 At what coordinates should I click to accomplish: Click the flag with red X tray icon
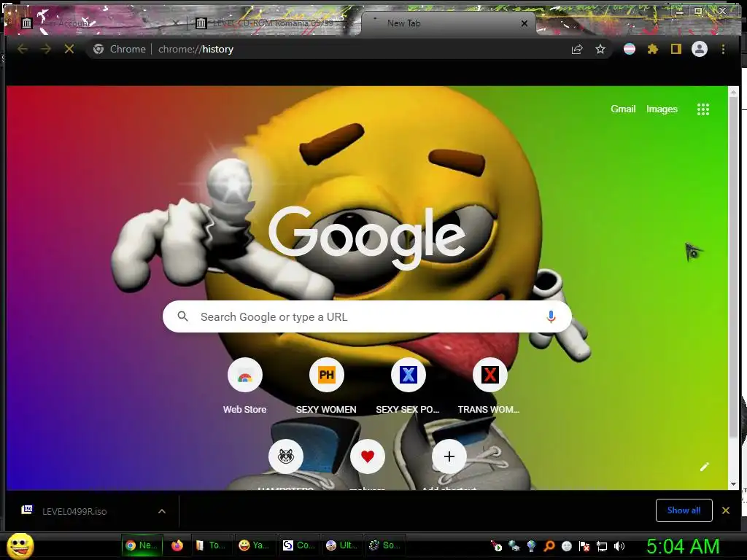point(584,546)
